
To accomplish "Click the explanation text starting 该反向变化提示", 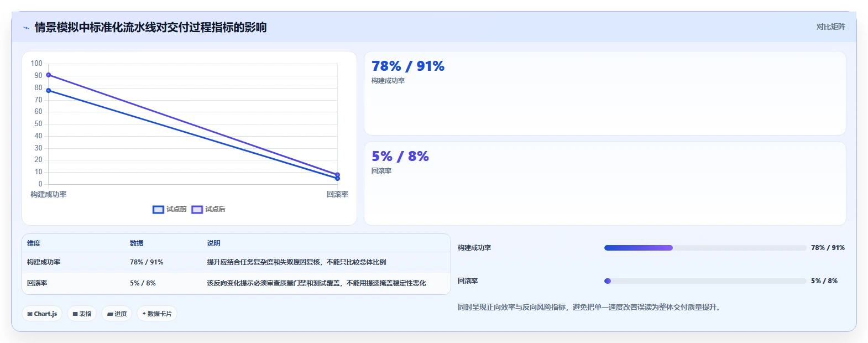I will (x=316, y=283).
